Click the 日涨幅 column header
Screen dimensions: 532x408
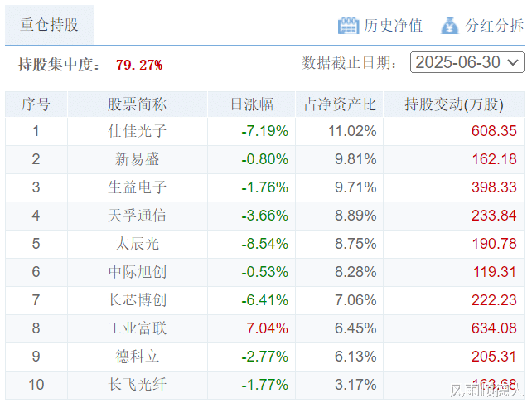coord(252,104)
